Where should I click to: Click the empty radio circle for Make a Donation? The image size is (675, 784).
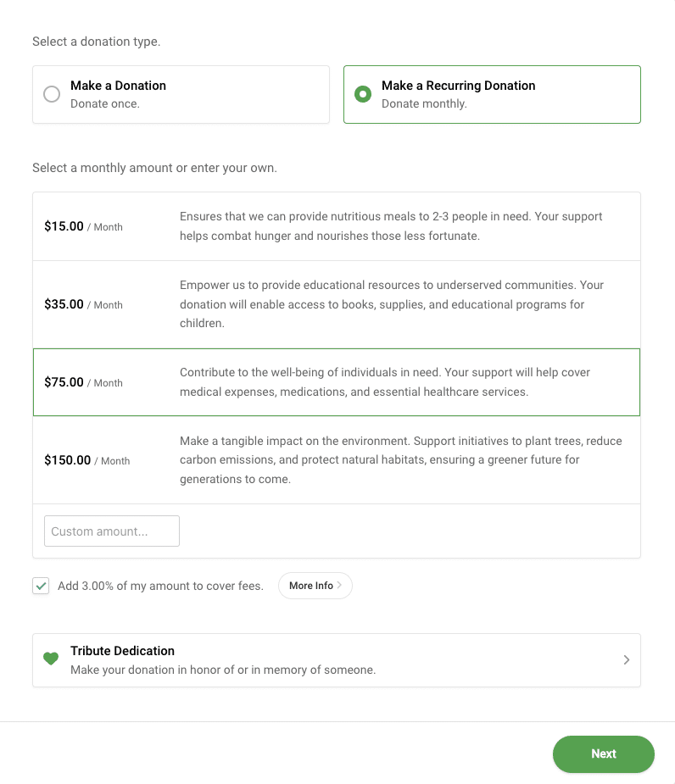coord(52,94)
